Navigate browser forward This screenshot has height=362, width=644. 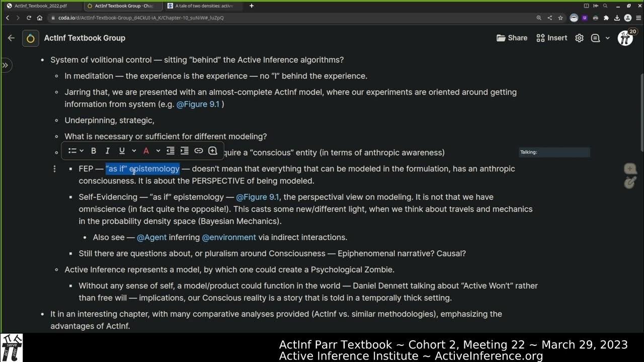coord(18,18)
